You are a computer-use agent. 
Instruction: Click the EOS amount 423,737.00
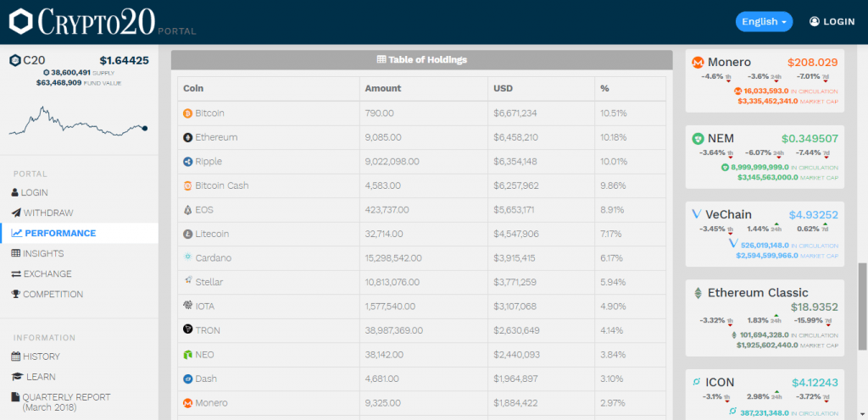[x=387, y=210]
